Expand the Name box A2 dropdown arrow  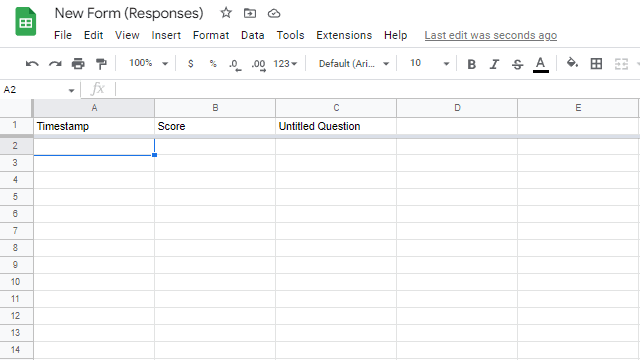click(x=71, y=90)
